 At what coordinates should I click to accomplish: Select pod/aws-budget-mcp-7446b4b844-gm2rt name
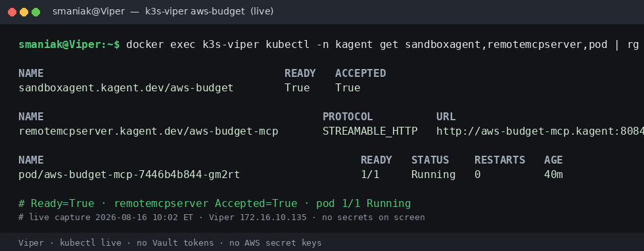[x=129, y=175]
